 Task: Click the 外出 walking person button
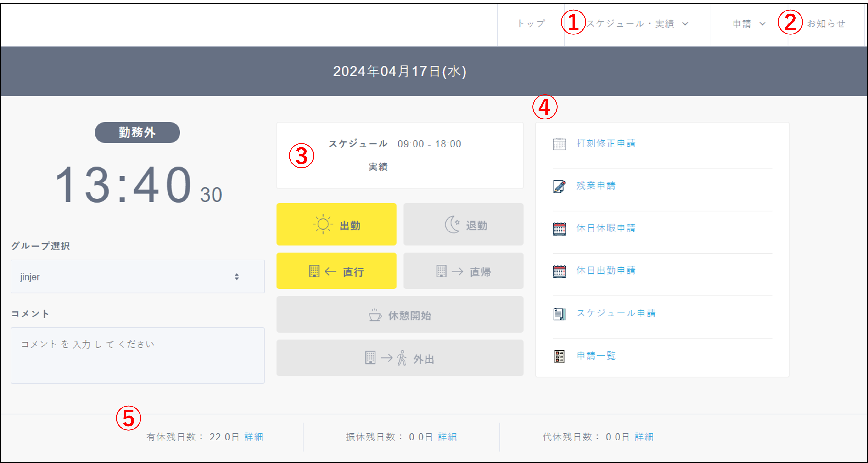click(x=400, y=358)
